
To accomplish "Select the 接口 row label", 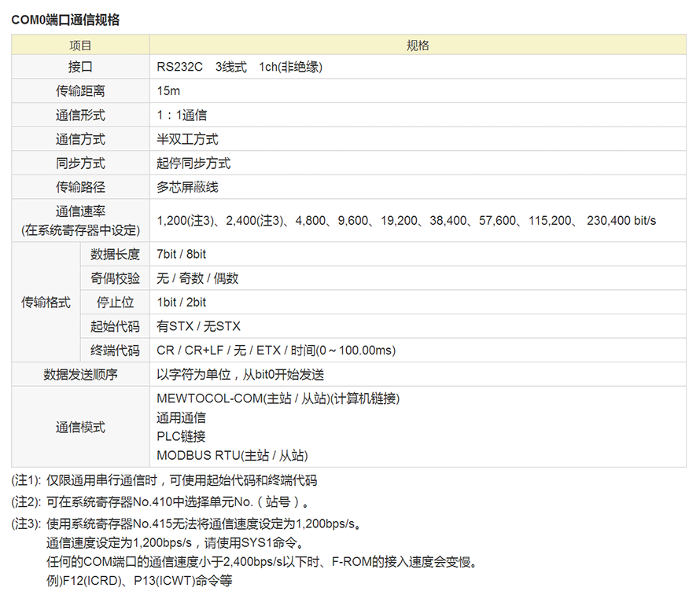I will pos(80,68).
